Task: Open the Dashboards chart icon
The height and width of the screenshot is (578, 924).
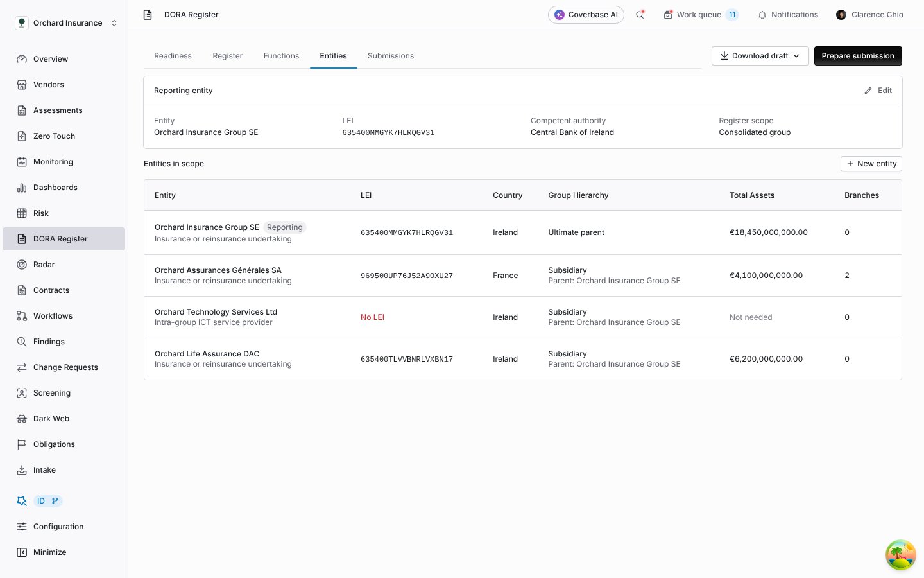Action: (22, 188)
